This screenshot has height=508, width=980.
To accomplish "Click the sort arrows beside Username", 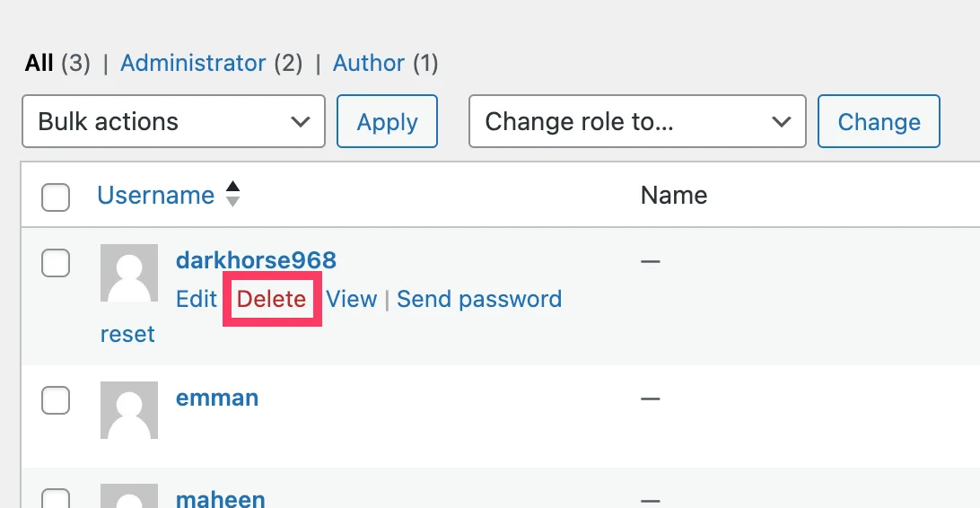I will tap(232, 195).
